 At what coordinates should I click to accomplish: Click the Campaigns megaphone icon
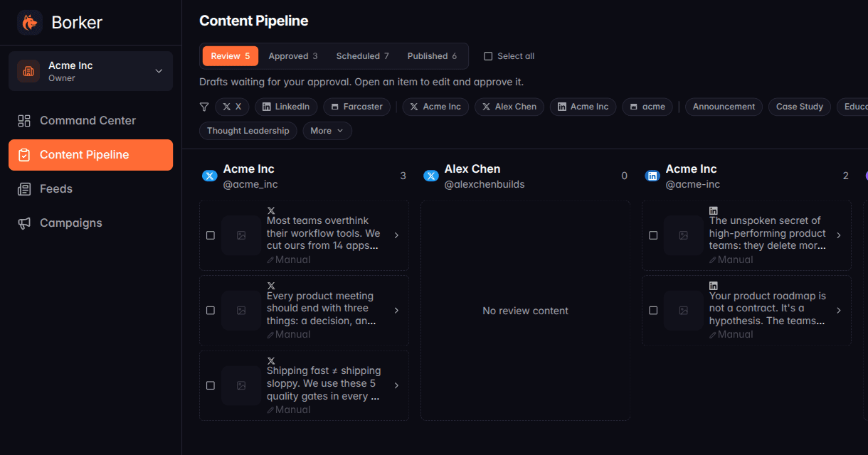24,223
